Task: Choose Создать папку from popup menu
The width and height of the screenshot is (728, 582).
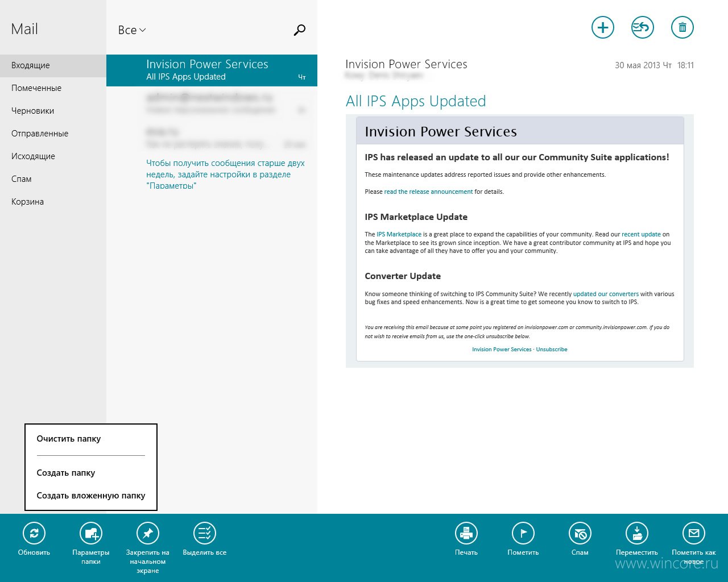Action: (x=91, y=473)
